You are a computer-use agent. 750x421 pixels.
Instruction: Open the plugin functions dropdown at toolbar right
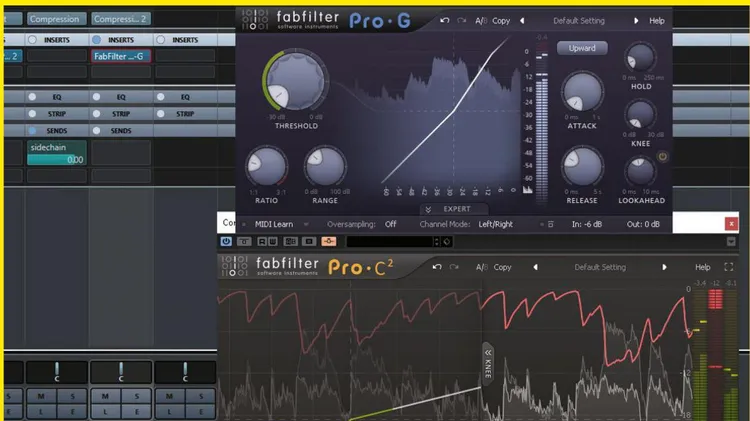pyautogui.click(x=731, y=242)
